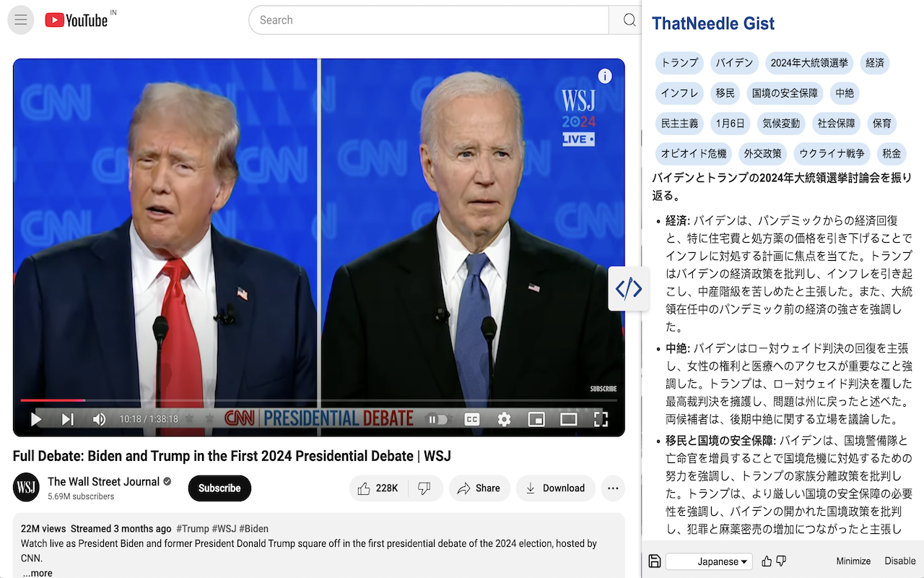Click the 中絶: summary heading
Viewport: 924px width, 578px height.
[679, 348]
